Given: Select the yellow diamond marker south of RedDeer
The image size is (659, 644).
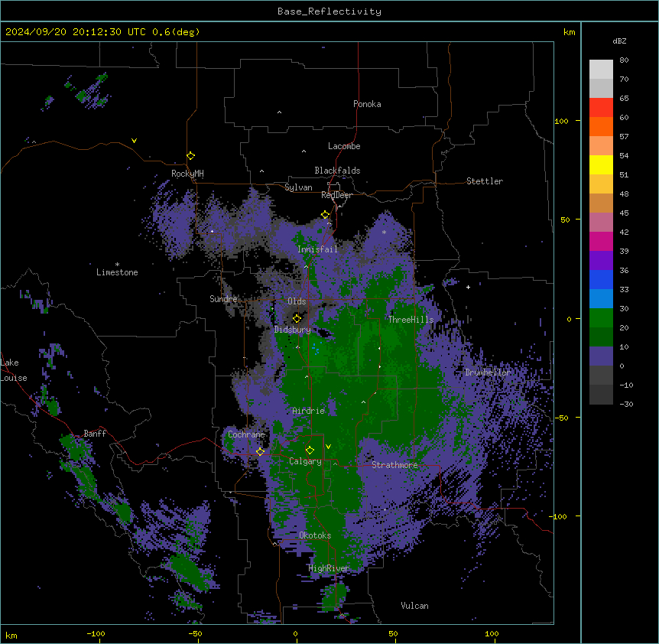Looking at the screenshot, I should [325, 215].
